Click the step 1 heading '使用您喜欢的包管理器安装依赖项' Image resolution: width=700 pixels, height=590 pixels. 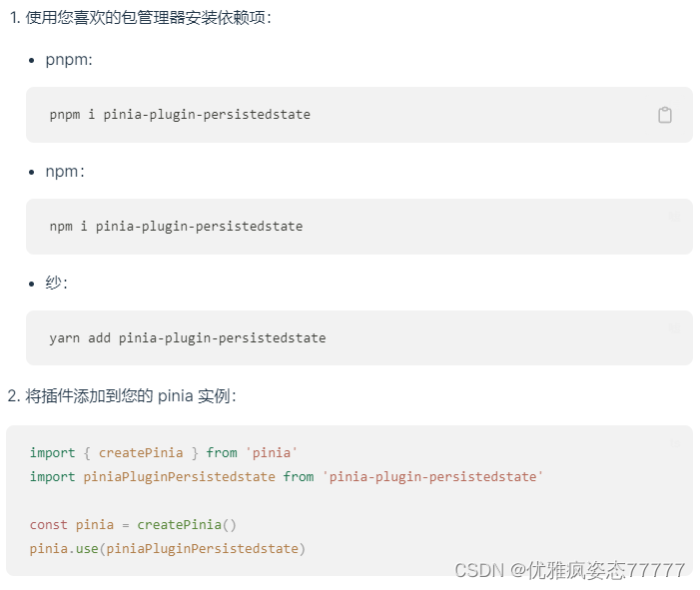(x=148, y=18)
